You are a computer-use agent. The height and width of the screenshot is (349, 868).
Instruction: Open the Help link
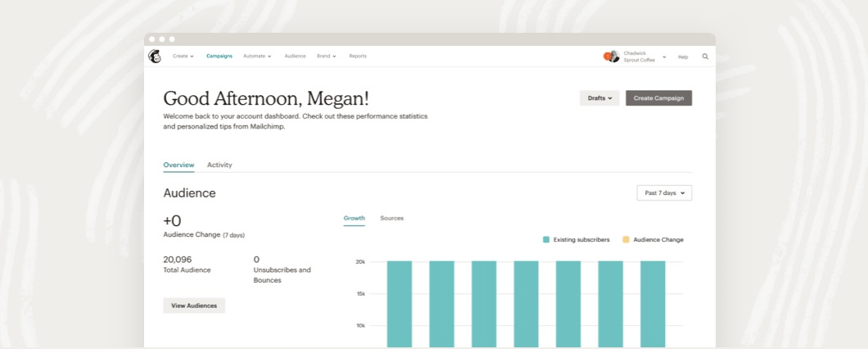[683, 57]
